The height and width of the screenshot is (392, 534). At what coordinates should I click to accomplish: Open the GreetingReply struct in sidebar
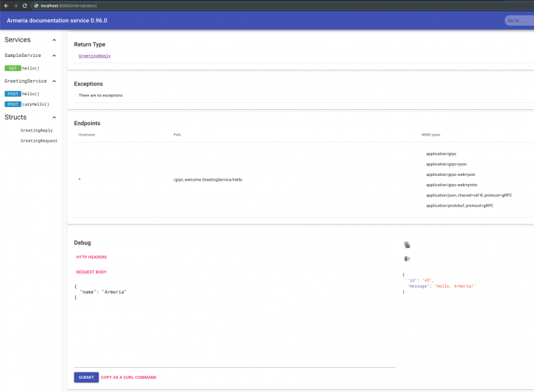pyautogui.click(x=36, y=131)
